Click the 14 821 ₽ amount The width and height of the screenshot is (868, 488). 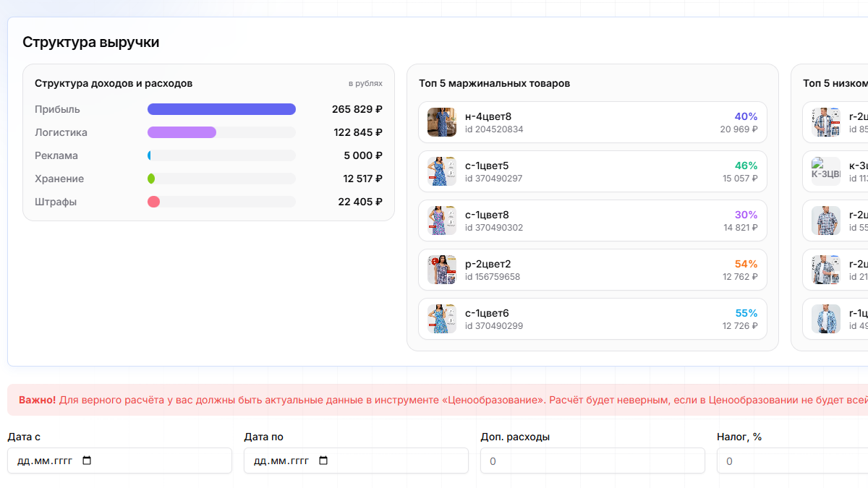[x=741, y=228]
